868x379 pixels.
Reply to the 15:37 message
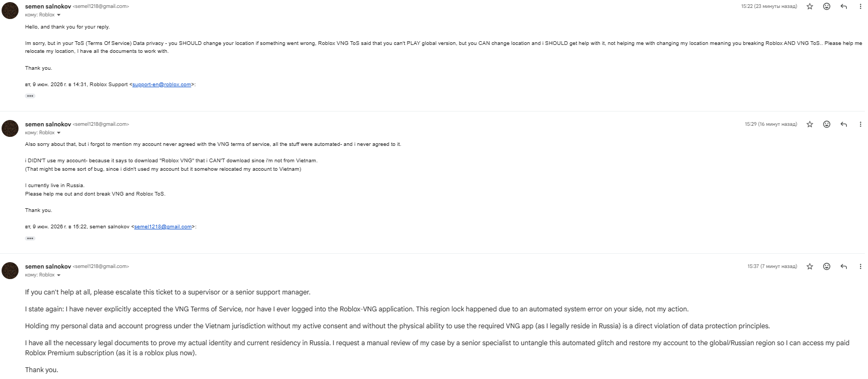pyautogui.click(x=844, y=266)
